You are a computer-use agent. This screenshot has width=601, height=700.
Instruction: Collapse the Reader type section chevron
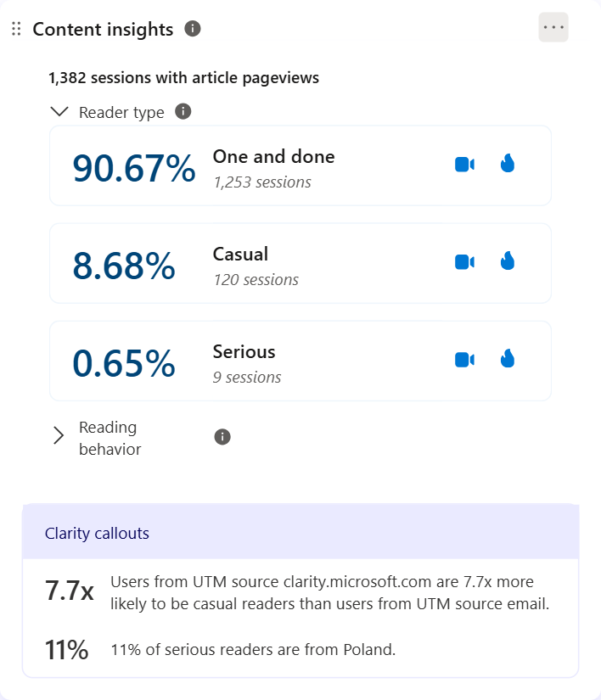(59, 111)
